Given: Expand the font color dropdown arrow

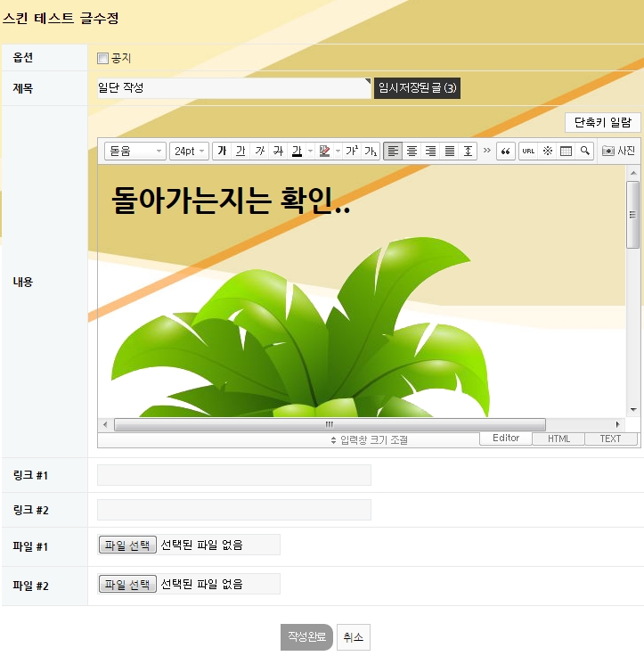Looking at the screenshot, I should pyautogui.click(x=310, y=152).
